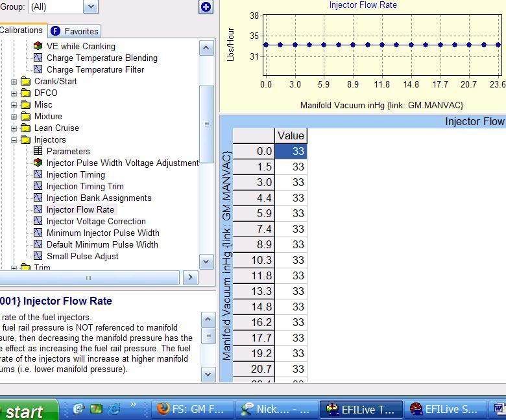Click the description pane scroll up arrow
The height and width of the screenshot is (420, 506).
208,320
